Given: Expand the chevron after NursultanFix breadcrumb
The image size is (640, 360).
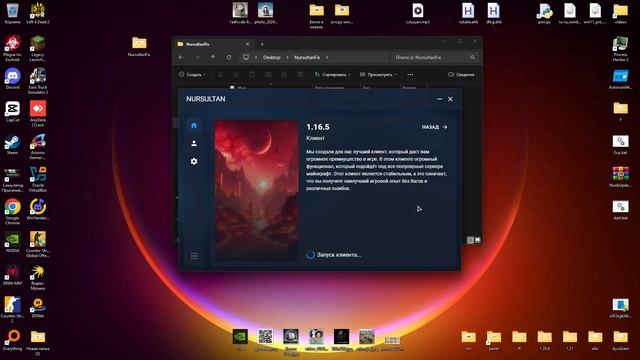Looking at the screenshot, I should coord(327,58).
